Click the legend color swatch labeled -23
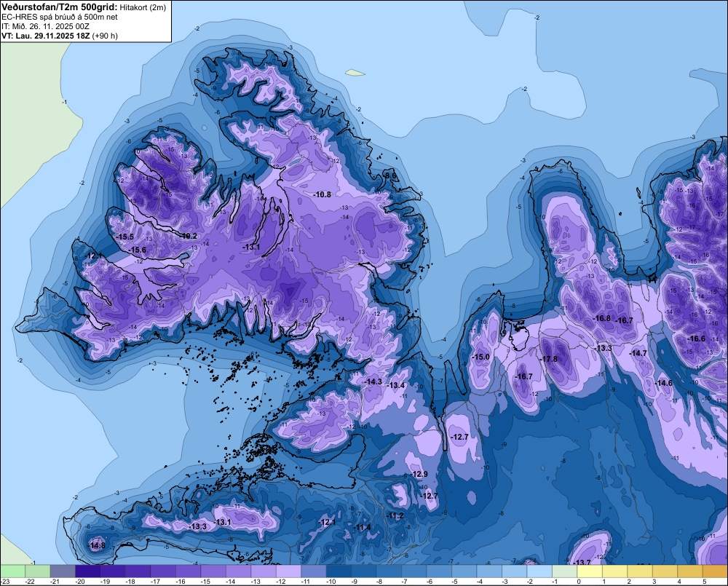The height and width of the screenshot is (586, 728). coord(12,571)
